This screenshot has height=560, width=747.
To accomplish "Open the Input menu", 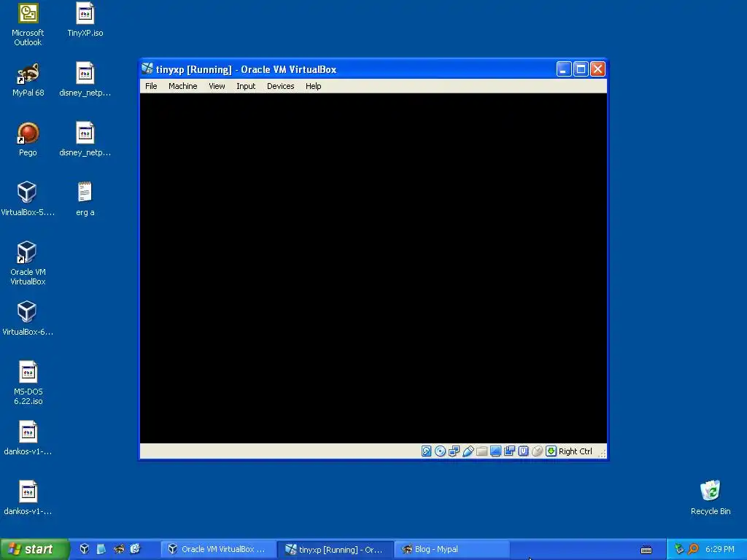I will (x=246, y=86).
